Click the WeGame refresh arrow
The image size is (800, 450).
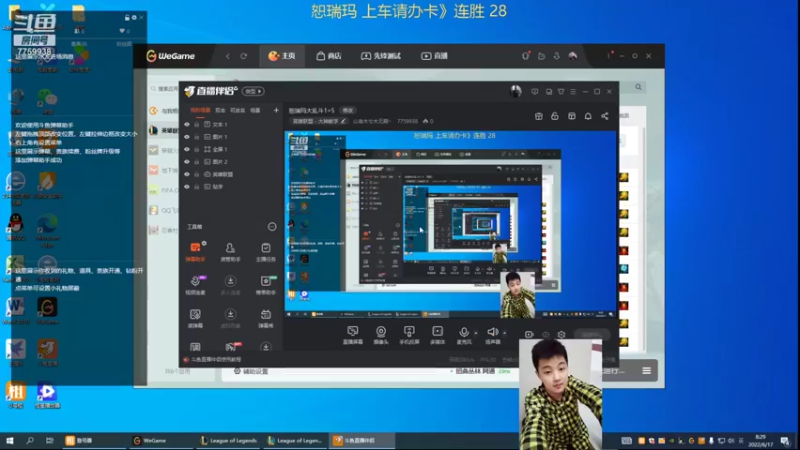tap(243, 56)
